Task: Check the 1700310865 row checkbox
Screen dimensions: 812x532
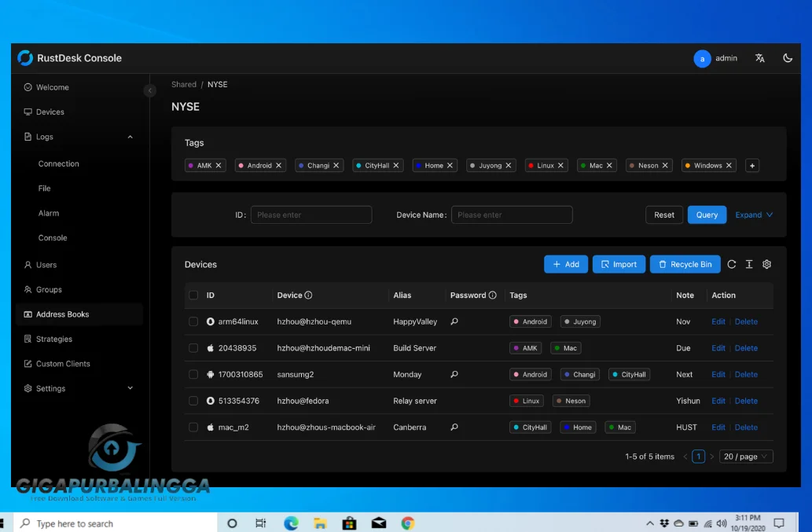Action: pos(193,374)
